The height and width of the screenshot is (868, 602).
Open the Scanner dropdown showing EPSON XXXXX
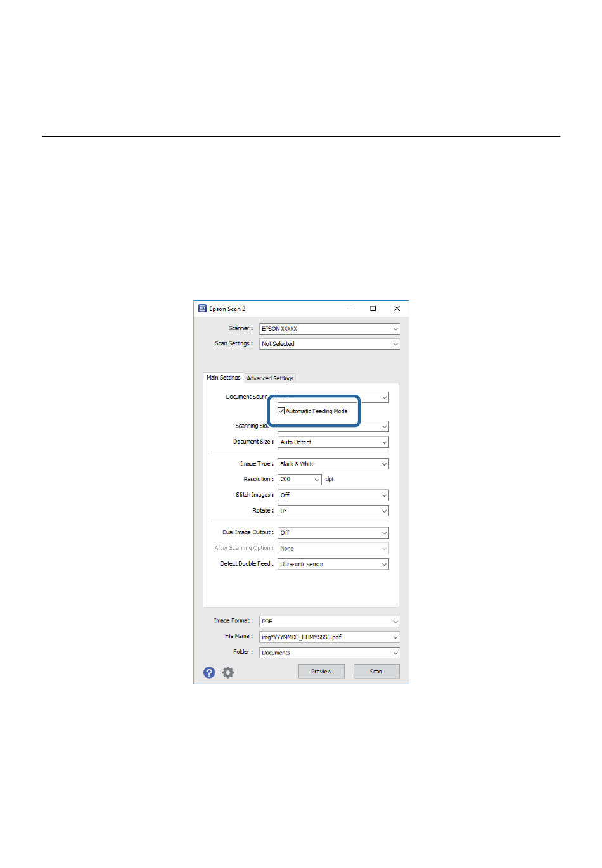point(330,329)
